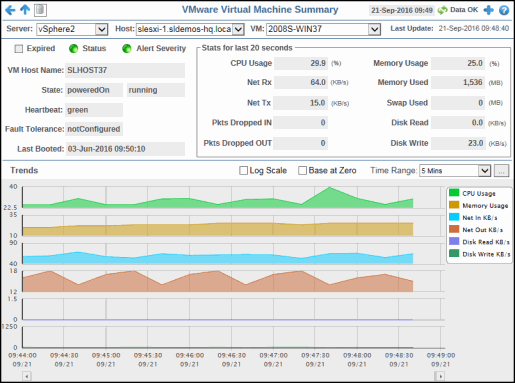Screen dimensions: 515x383
Task: Enable the Log Scale checkbox
Action: tap(244, 171)
